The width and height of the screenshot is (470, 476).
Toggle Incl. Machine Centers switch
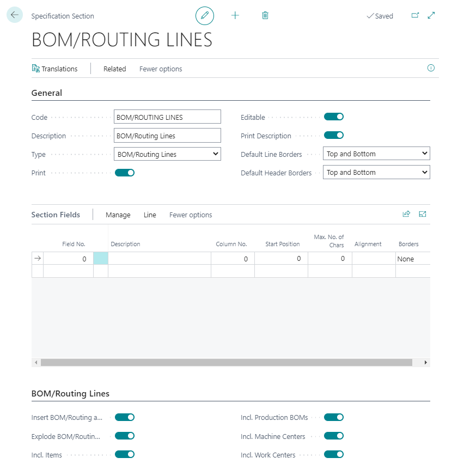pyautogui.click(x=334, y=436)
